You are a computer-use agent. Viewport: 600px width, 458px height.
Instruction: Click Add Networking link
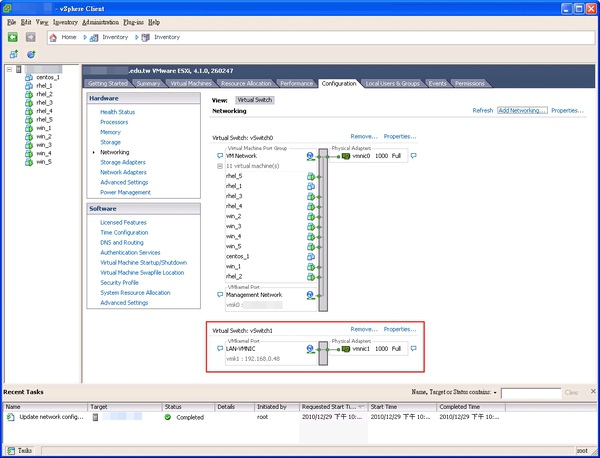click(x=522, y=111)
